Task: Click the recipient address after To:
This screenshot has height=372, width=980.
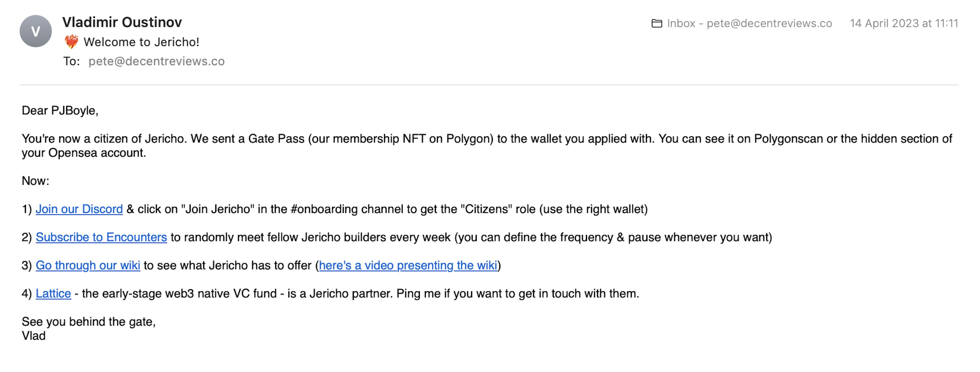Action: coord(156,61)
